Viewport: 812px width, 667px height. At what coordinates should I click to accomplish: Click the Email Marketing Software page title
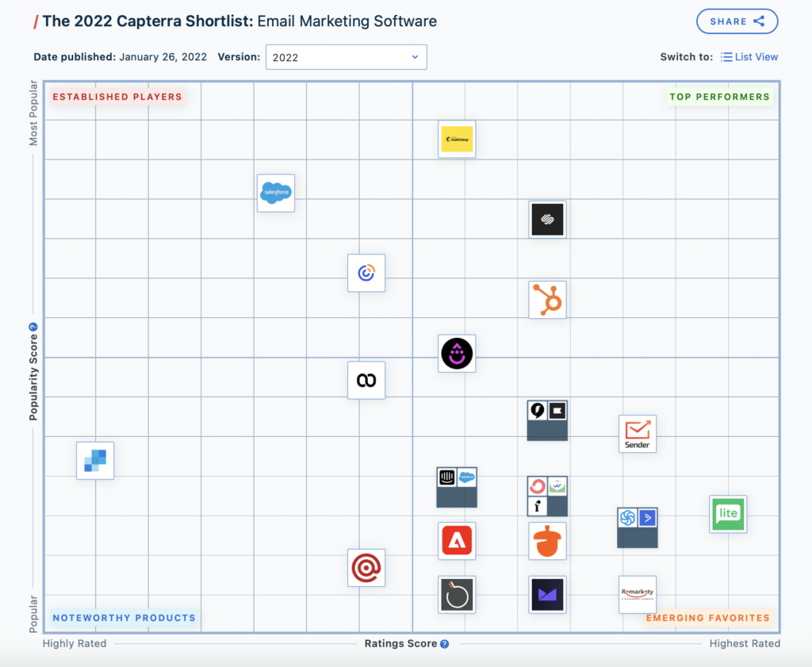tap(347, 21)
